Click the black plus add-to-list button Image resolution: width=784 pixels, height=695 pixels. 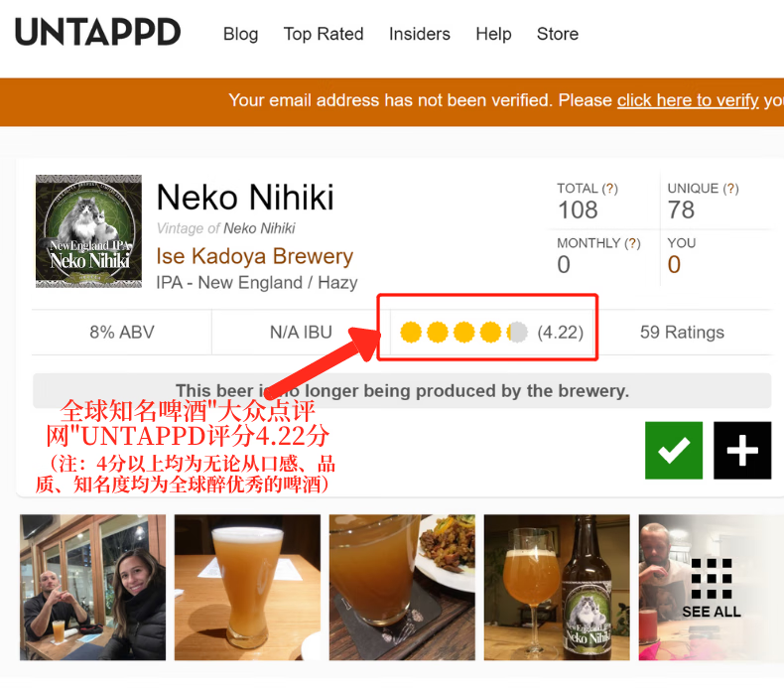(x=742, y=451)
